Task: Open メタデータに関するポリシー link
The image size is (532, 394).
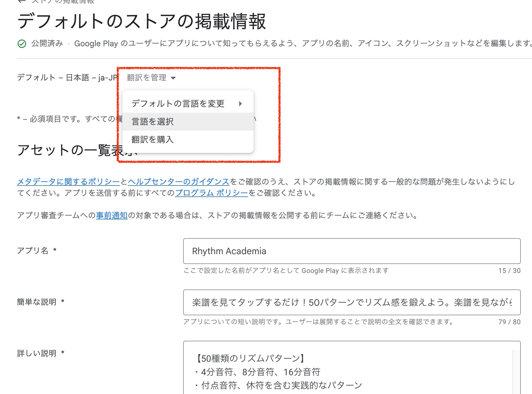Action: click(68, 182)
